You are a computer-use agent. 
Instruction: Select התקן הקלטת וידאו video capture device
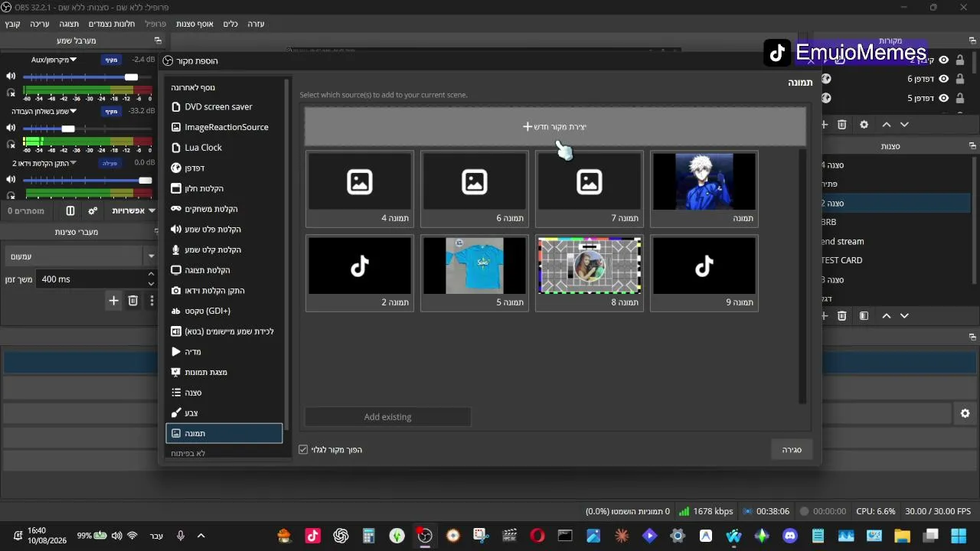click(224, 291)
